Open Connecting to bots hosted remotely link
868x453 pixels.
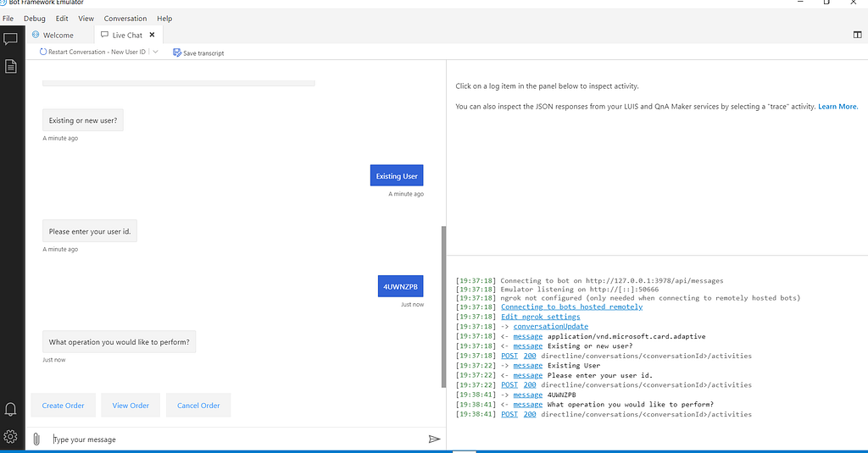572,307
